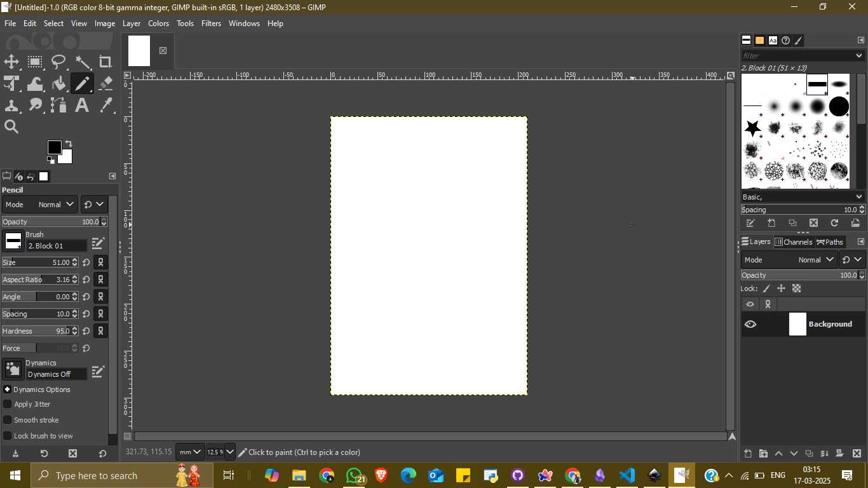Open the Basic brush tags dropdown
The height and width of the screenshot is (488, 868).
803,197
